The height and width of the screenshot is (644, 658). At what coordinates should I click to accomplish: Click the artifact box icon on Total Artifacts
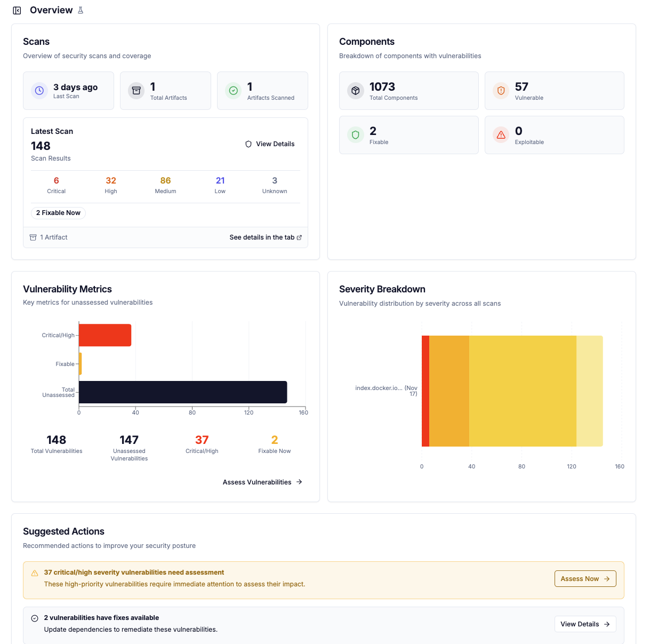(x=137, y=90)
